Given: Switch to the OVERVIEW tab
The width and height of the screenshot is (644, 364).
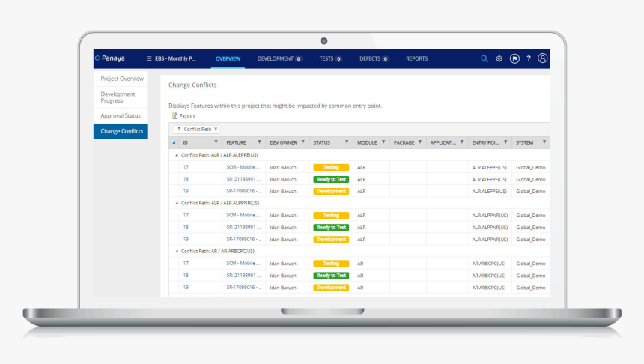Looking at the screenshot, I should point(228,58).
